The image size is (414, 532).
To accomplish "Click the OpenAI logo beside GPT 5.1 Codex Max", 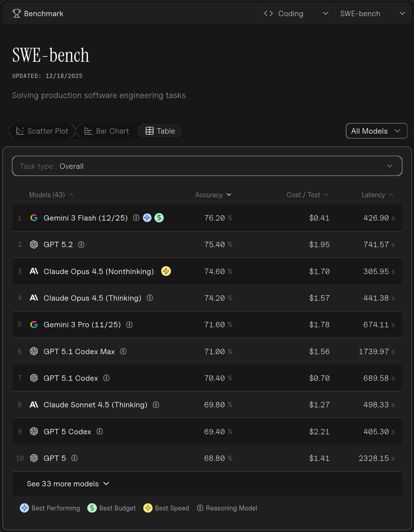I will 34,351.
